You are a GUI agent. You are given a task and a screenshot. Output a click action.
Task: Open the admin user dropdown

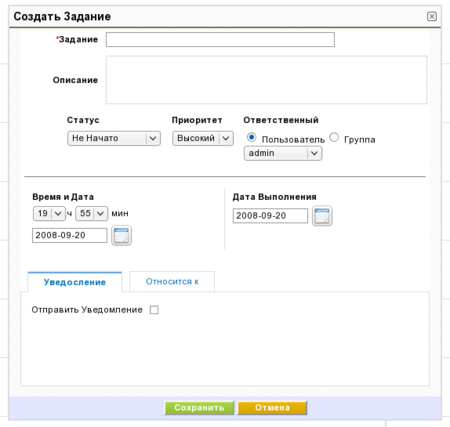click(283, 153)
